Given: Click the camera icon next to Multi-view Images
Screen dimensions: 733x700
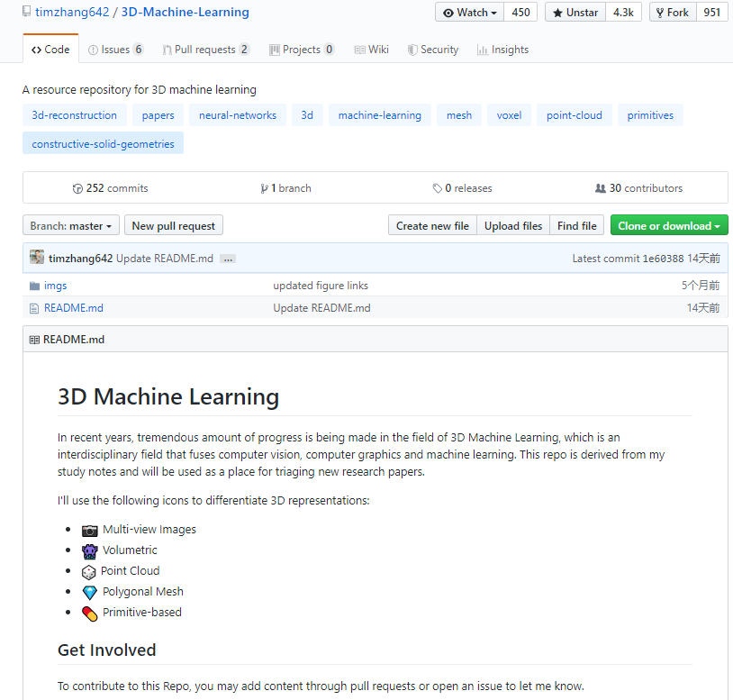Looking at the screenshot, I should click(90, 531).
